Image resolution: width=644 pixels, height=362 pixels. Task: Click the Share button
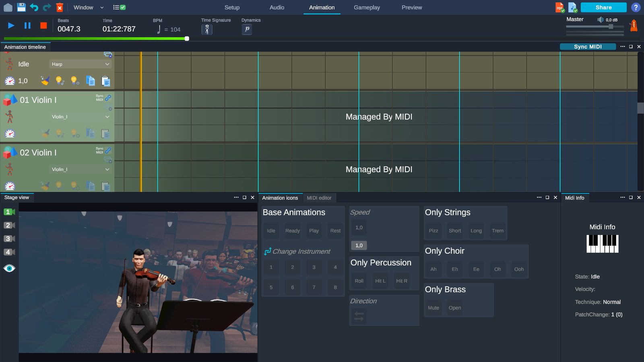603,7
